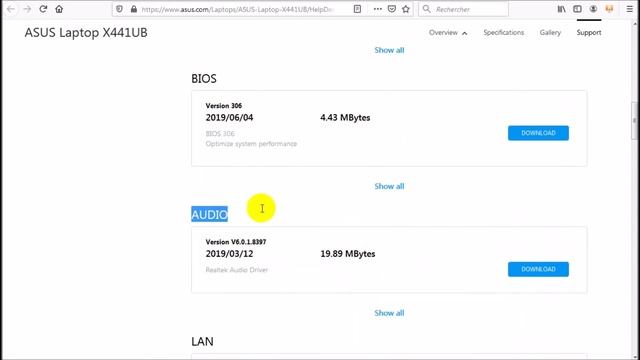This screenshot has width=640, height=360.
Task: Open the Gallery tab
Action: [550, 33]
